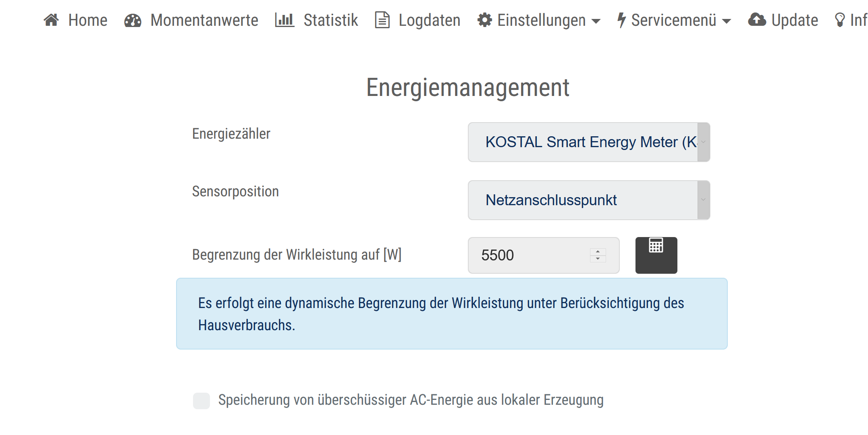Click the Begrenzung der Wirkleistung auf [W] label
The image size is (868, 435).
pyautogui.click(x=297, y=255)
